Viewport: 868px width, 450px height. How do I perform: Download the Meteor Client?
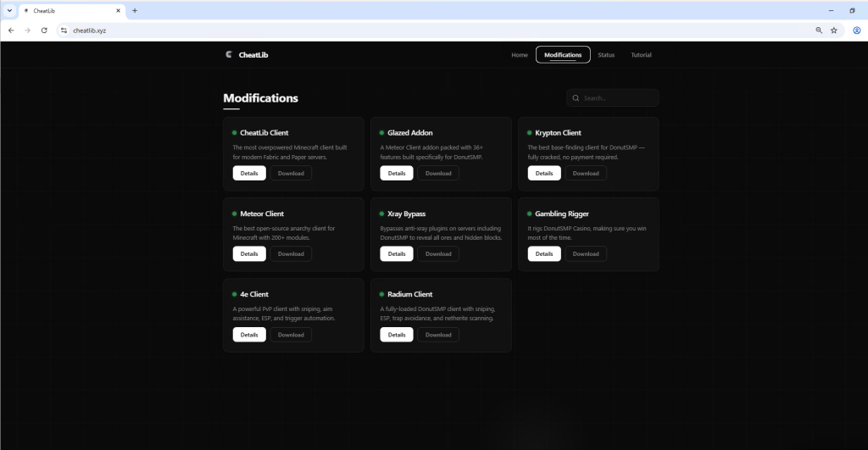pos(291,254)
